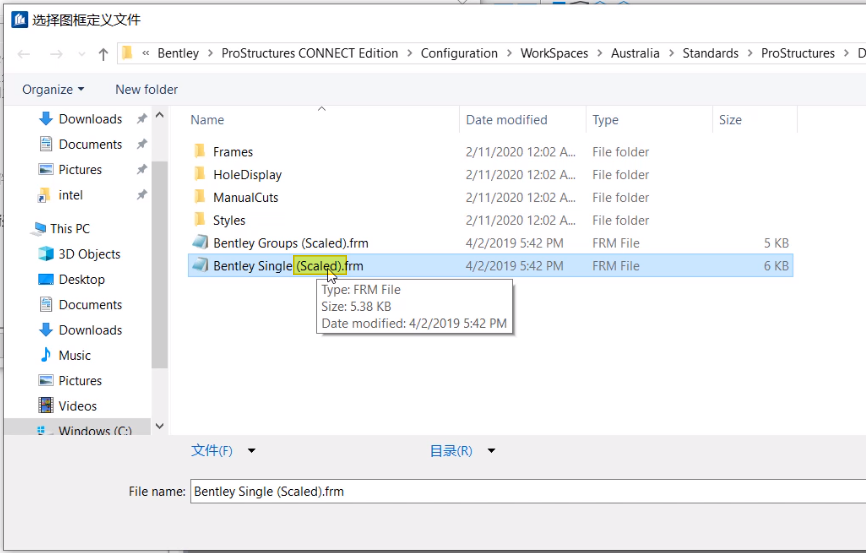Image resolution: width=866 pixels, height=553 pixels.
Task: Click New folder button
Action: pyautogui.click(x=146, y=89)
